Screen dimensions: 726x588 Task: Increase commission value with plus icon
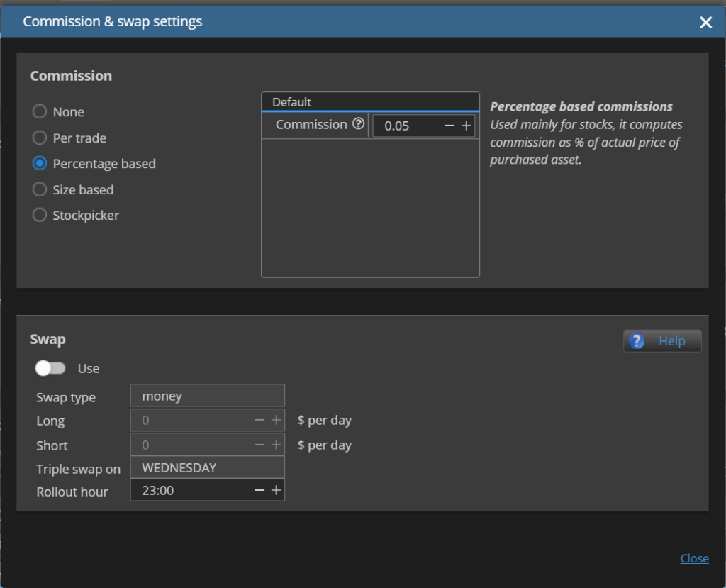[466, 126]
